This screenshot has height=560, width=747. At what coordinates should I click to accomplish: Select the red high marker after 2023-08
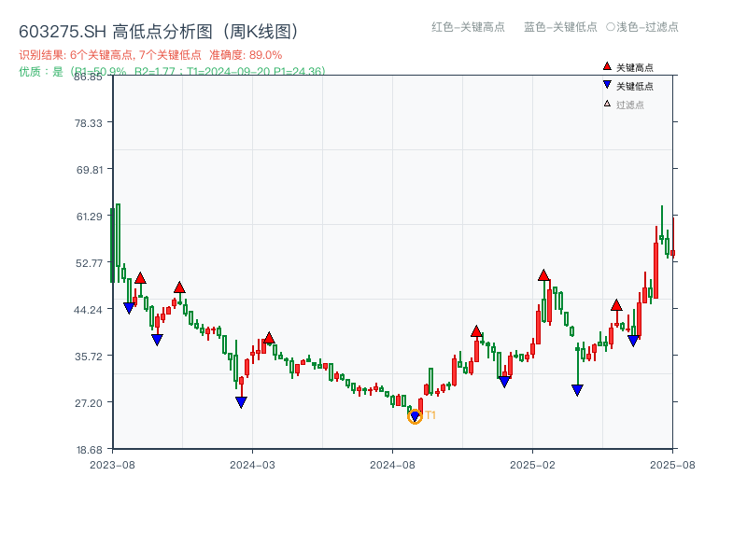(x=139, y=277)
